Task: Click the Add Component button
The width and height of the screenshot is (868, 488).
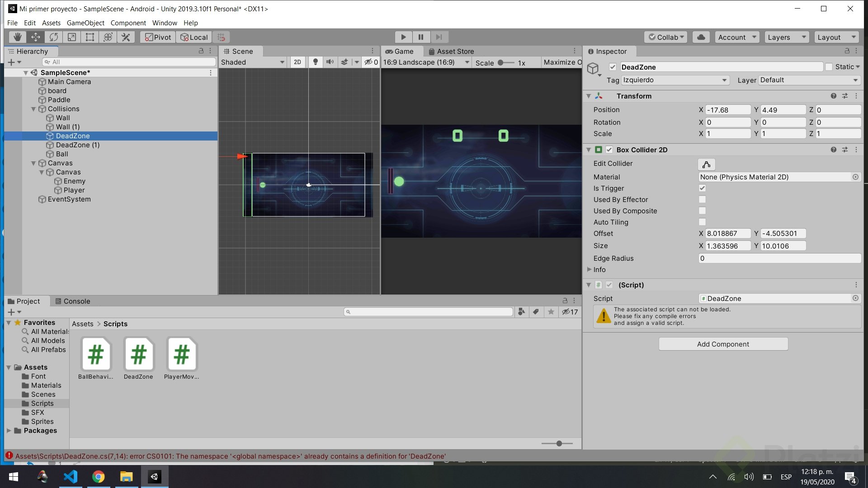Action: [723, 344]
